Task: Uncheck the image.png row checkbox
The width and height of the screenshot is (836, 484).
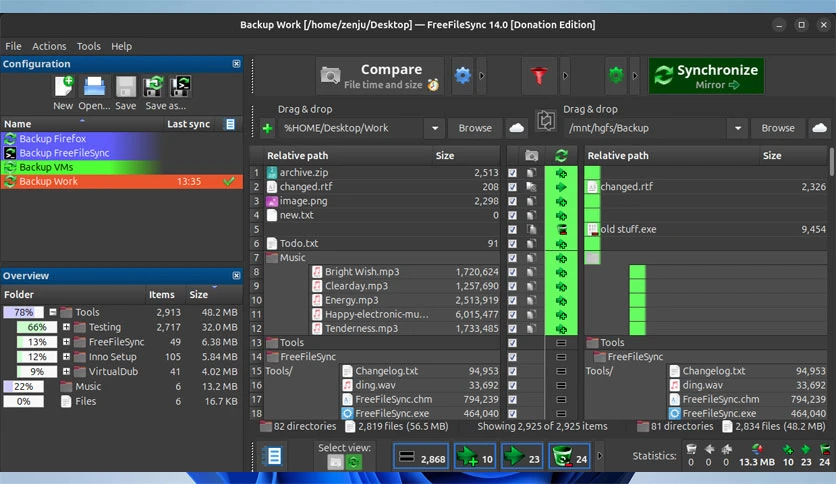Action: click(512, 201)
